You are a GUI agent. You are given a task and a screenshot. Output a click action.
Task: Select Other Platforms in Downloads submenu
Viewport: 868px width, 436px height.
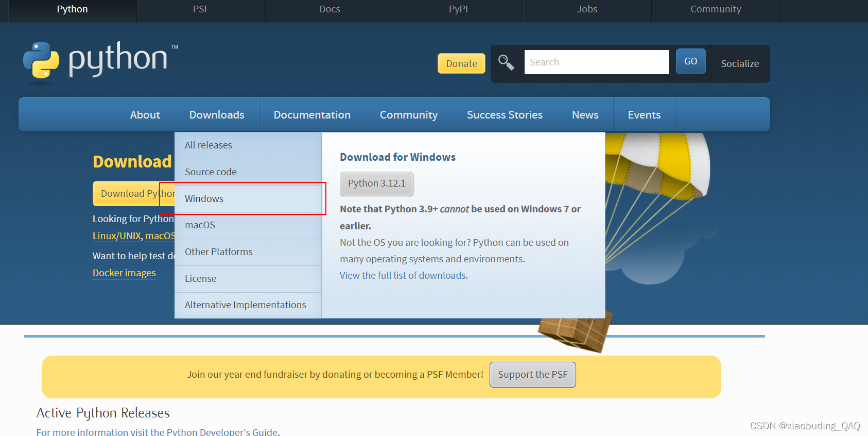(x=248, y=252)
